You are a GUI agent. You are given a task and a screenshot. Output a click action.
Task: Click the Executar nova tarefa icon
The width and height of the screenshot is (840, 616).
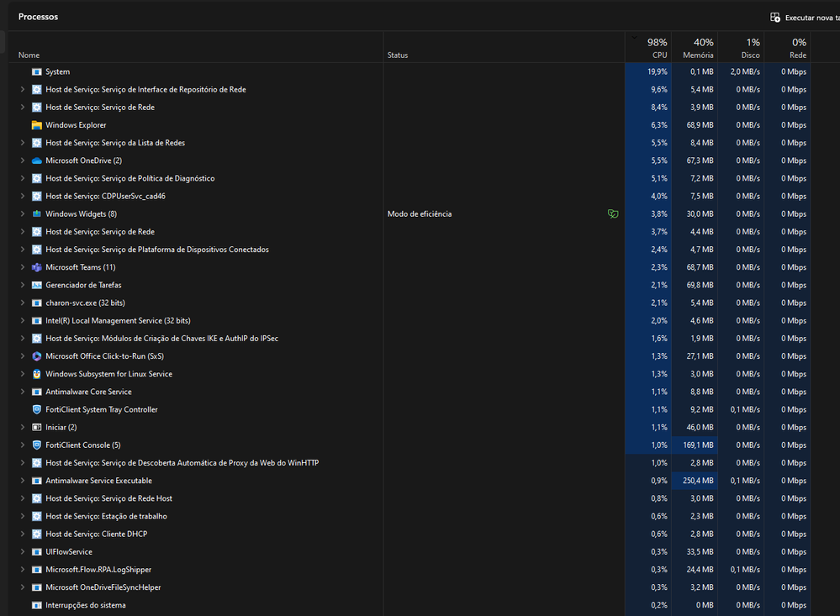pyautogui.click(x=775, y=18)
